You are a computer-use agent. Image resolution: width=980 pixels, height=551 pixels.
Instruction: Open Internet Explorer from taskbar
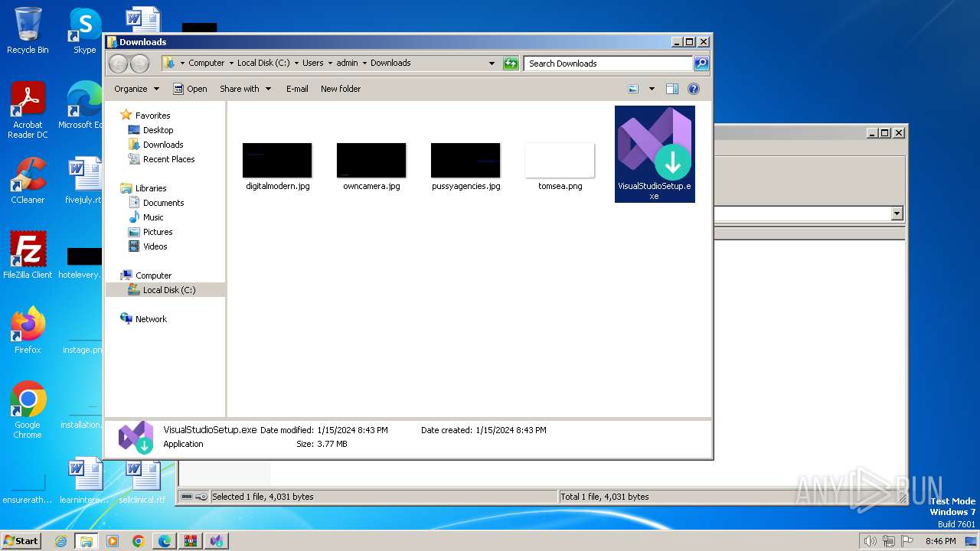coord(61,541)
